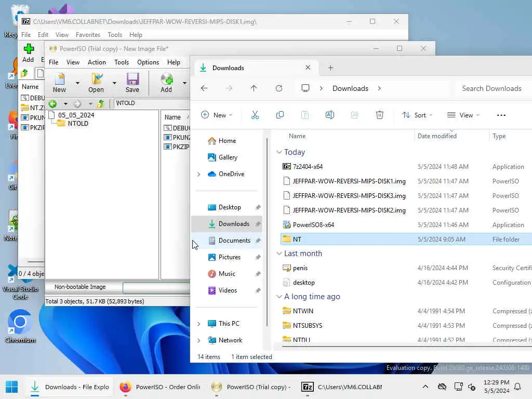532x399 pixels.
Task: Open 7-Zip Edit menu
Action: click(43, 35)
